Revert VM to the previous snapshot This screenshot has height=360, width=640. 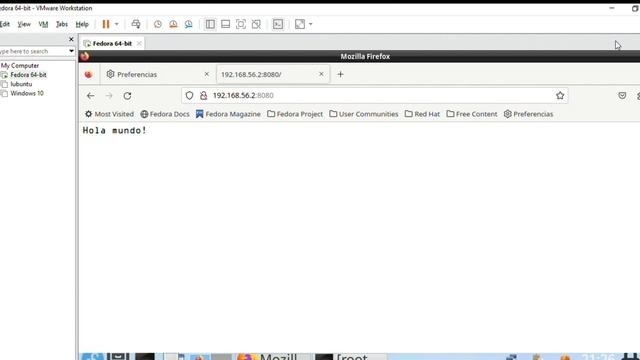(173, 24)
